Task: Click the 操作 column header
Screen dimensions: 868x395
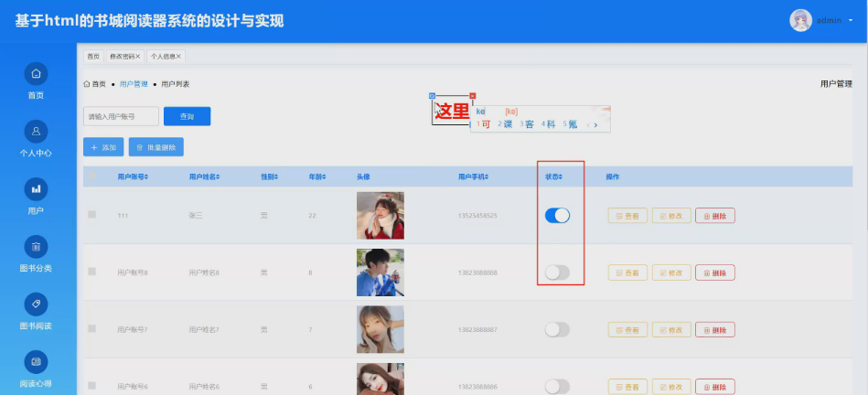Action: [x=612, y=177]
